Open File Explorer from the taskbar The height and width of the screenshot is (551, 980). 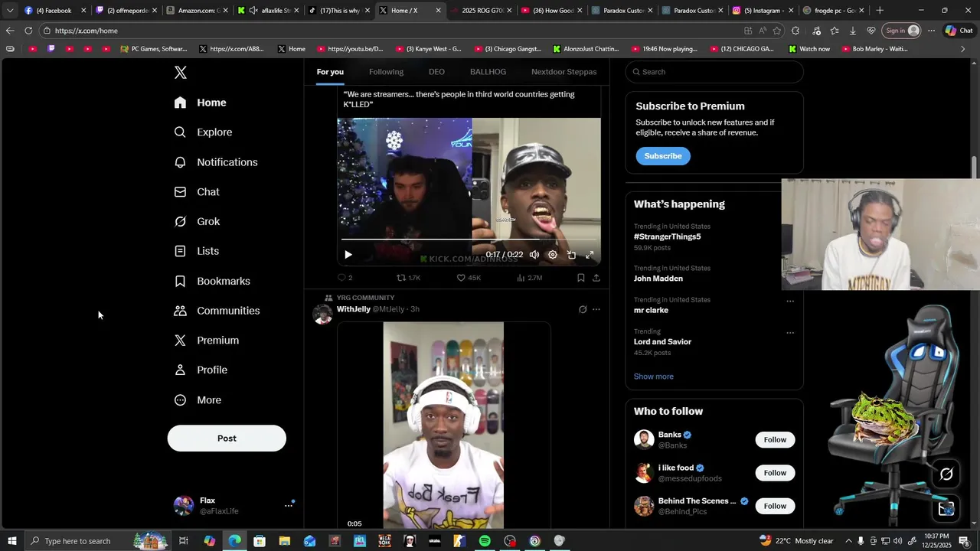point(285,541)
